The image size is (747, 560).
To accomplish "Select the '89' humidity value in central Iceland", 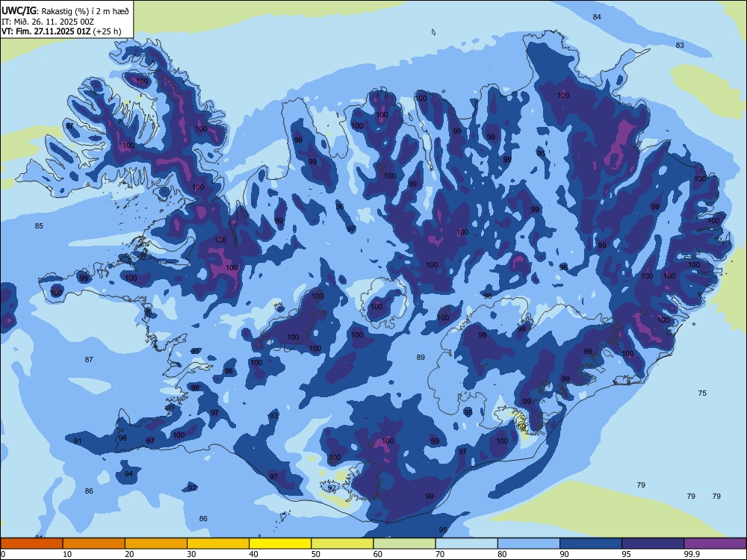I will (x=420, y=357).
